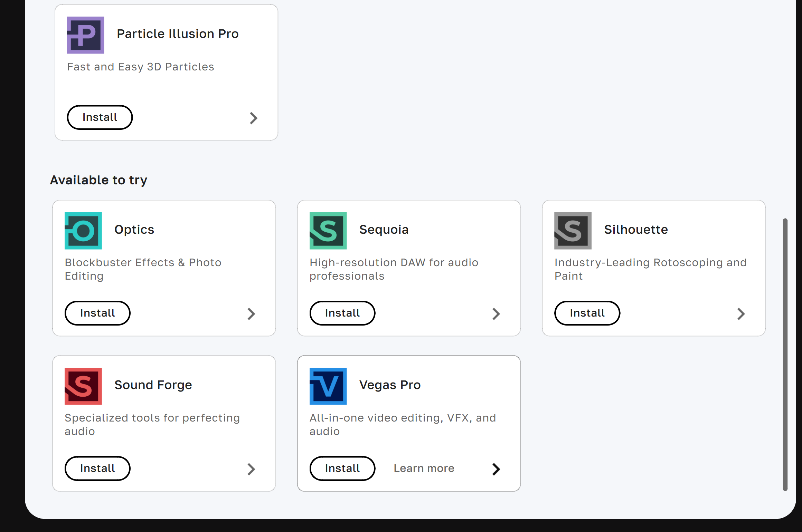Select the Particle Illusion Pro title

178,34
